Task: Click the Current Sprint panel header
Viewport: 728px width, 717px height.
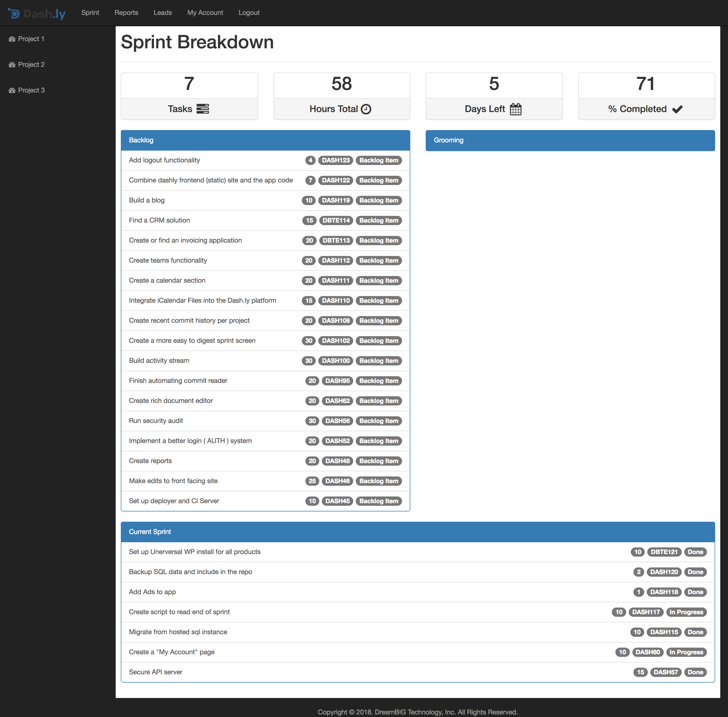Action: [418, 532]
